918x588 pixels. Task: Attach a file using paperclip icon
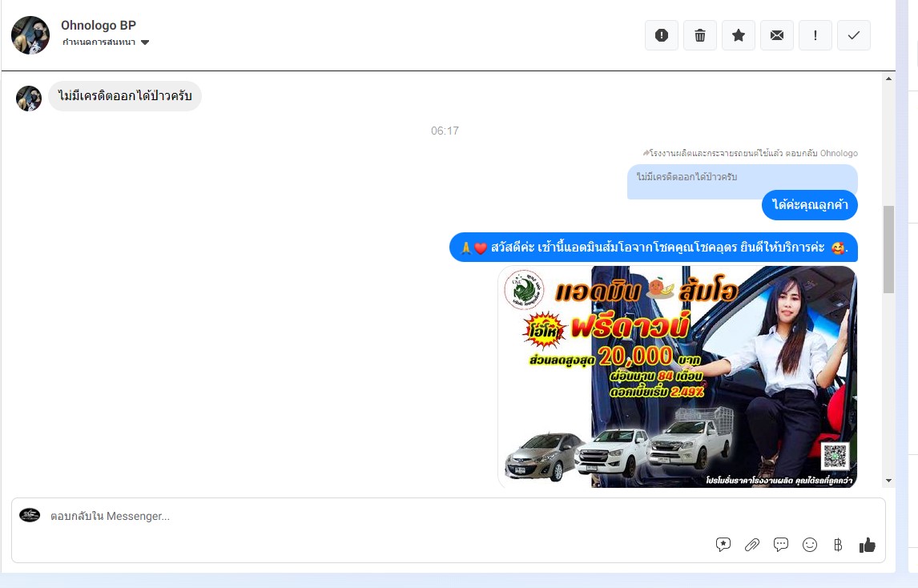coord(752,545)
